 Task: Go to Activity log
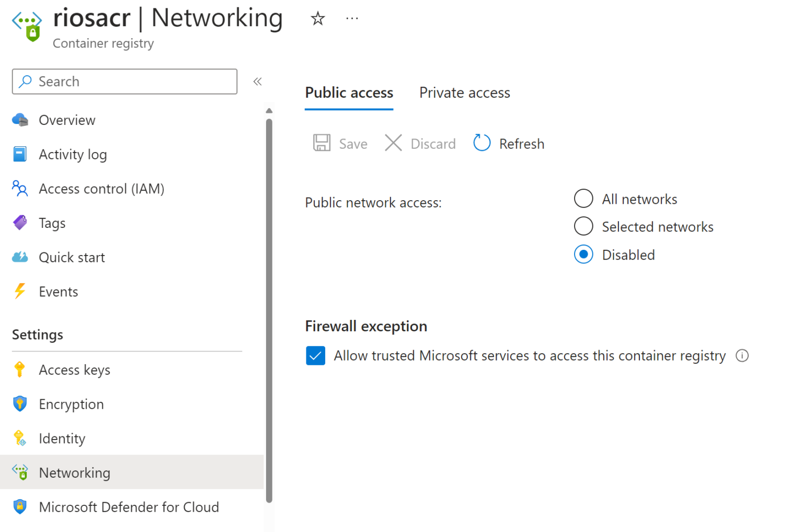(73, 155)
